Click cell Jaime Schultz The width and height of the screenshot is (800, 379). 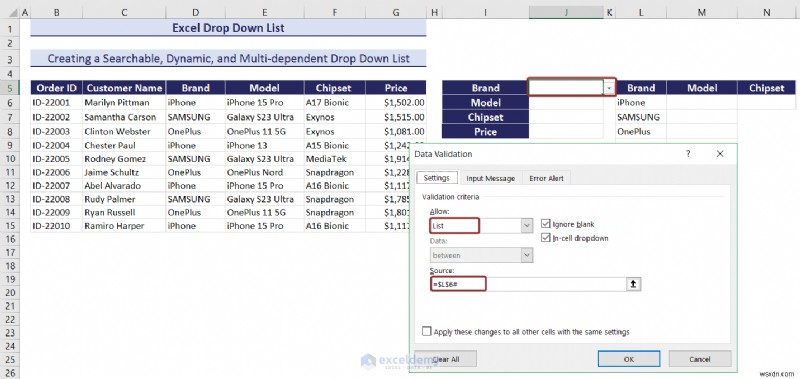pyautogui.click(x=124, y=172)
